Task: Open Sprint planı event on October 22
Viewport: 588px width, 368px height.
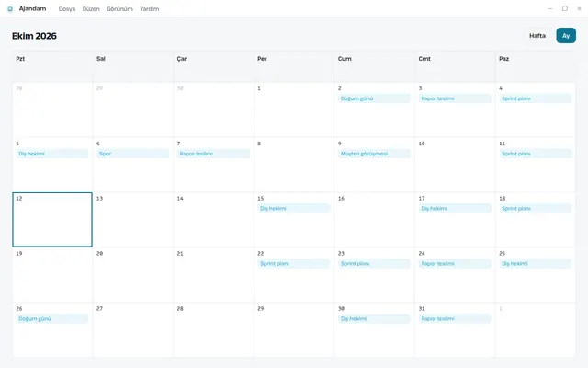Action: click(x=294, y=264)
